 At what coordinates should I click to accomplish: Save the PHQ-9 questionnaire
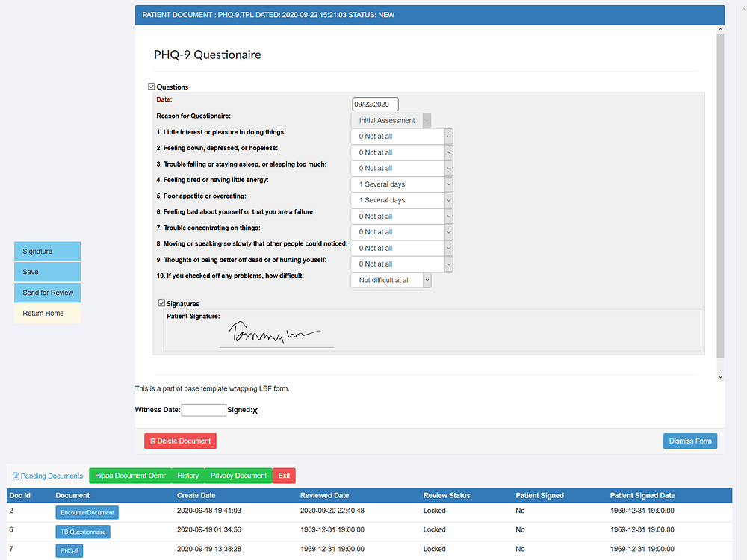(x=47, y=272)
